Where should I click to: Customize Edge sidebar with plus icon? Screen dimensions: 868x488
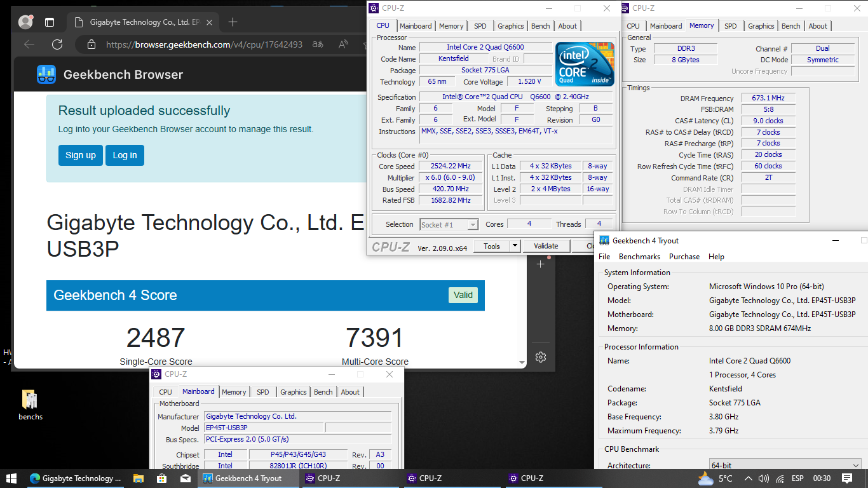click(x=541, y=264)
